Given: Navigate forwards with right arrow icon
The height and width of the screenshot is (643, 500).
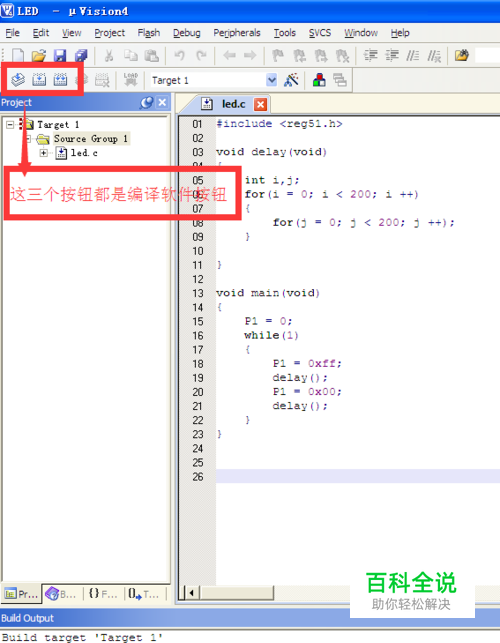Looking at the screenshot, I should (x=250, y=55).
